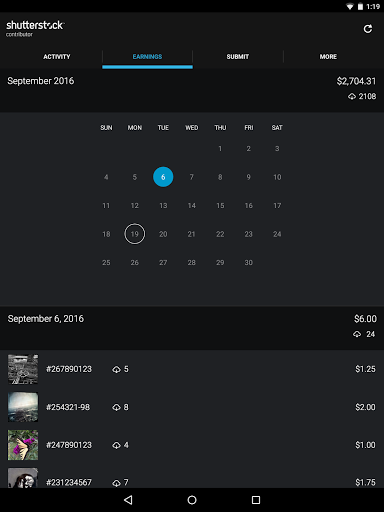Tap the Android back navigation button
Image resolution: width=384 pixels, height=512 pixels.
pyautogui.click(x=128, y=500)
